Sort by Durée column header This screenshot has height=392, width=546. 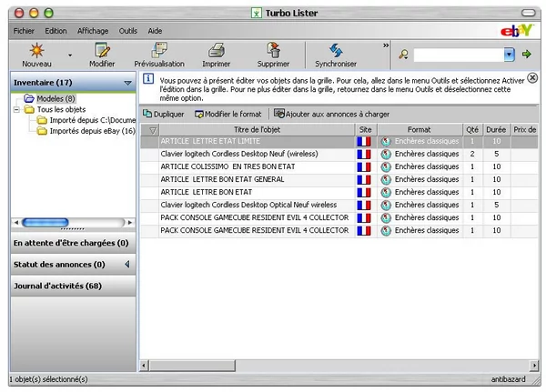(x=496, y=129)
